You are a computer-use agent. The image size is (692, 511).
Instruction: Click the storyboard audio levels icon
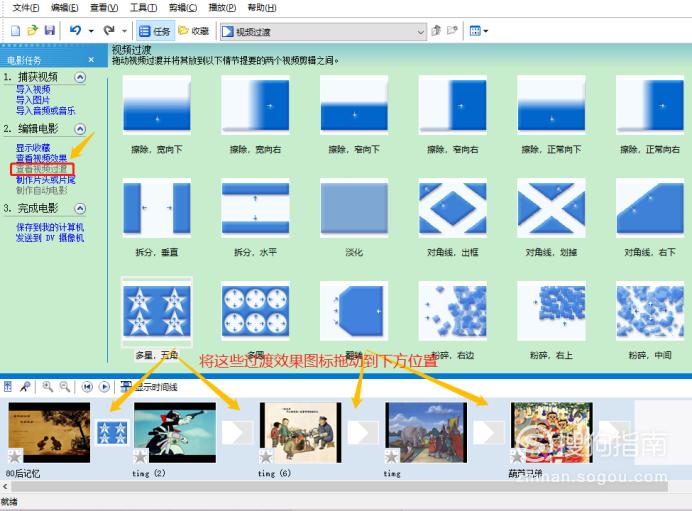(x=8, y=387)
